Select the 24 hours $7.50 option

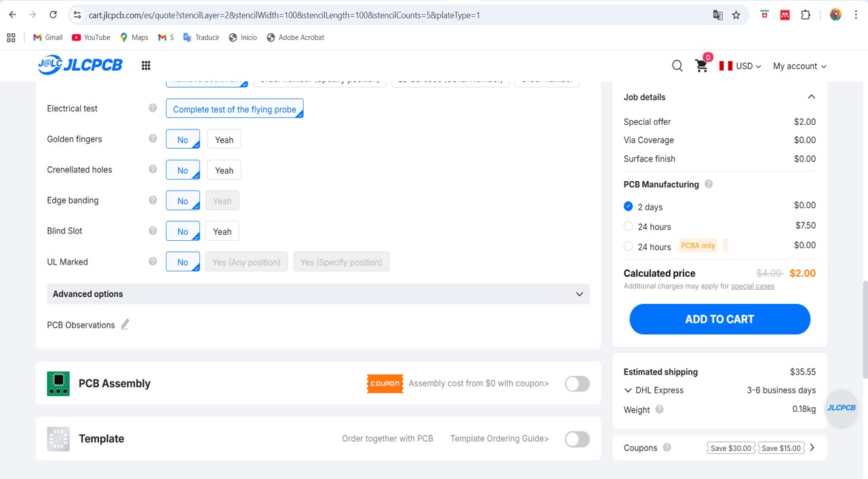pos(628,227)
